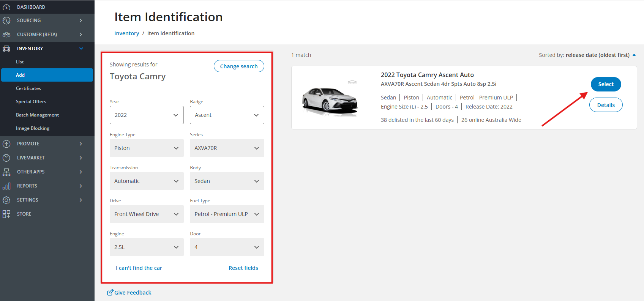Viewport: 644px width, 301px height.
Task: Click the Promote arrow-up icon
Action: [x=6, y=144]
